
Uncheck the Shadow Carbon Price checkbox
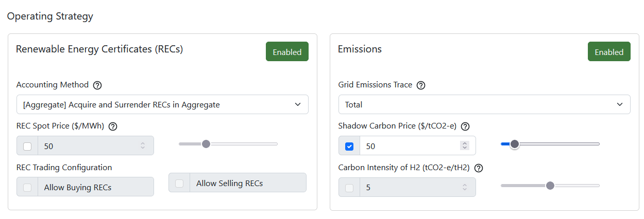[349, 146]
